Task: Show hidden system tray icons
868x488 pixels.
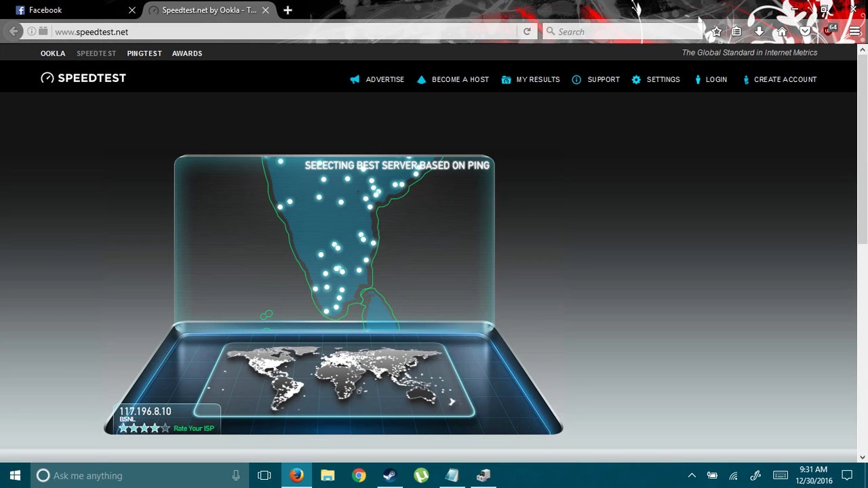Action: click(x=692, y=475)
